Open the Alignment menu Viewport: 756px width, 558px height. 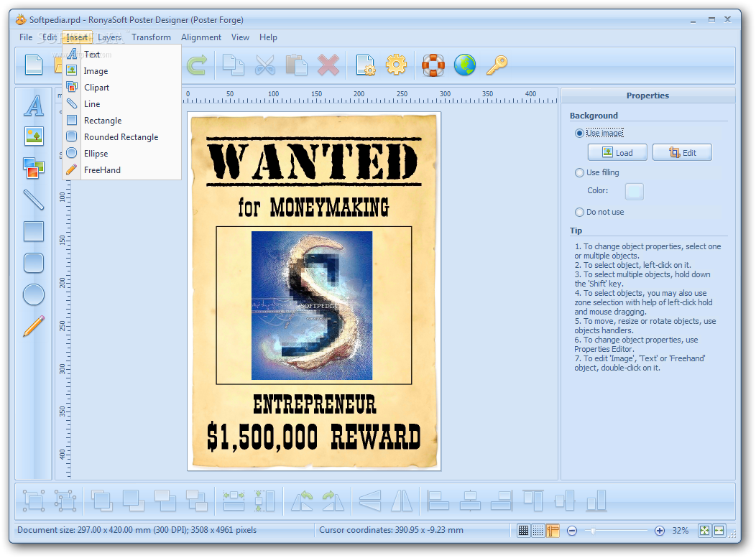coord(201,37)
